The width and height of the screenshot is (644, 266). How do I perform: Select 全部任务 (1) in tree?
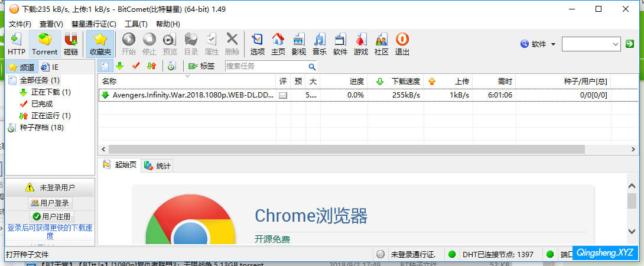coord(40,80)
